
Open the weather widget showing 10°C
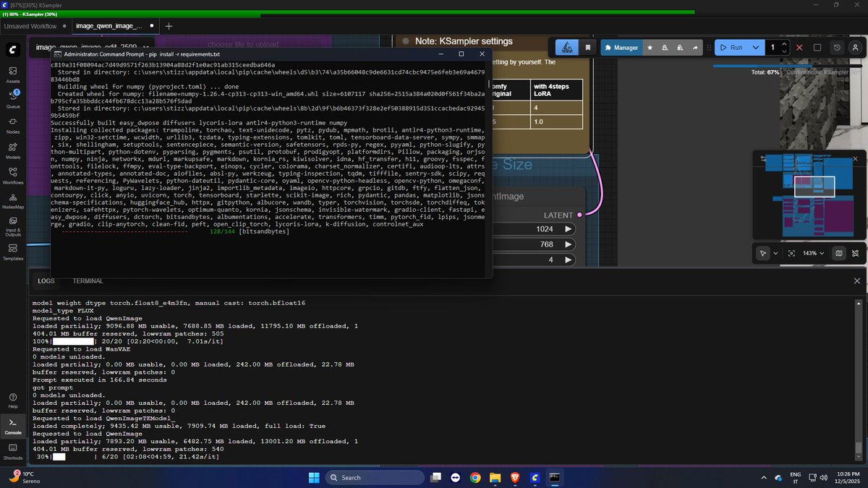point(23,477)
